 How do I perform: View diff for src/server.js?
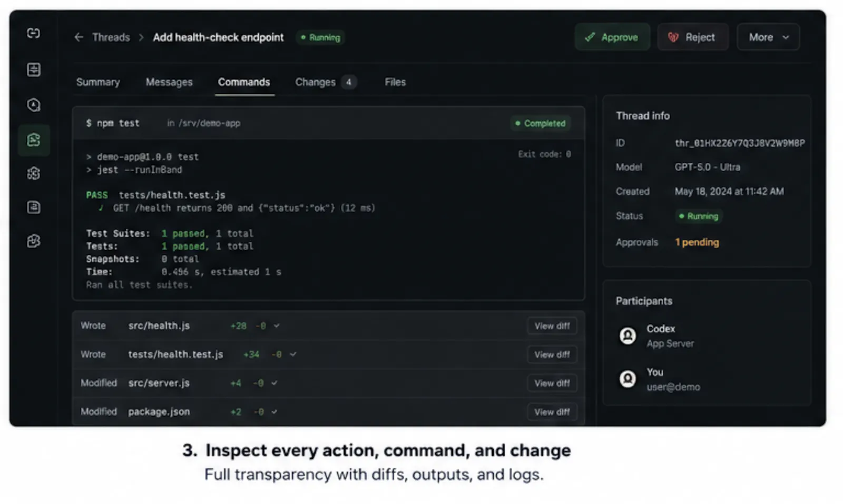tap(552, 383)
